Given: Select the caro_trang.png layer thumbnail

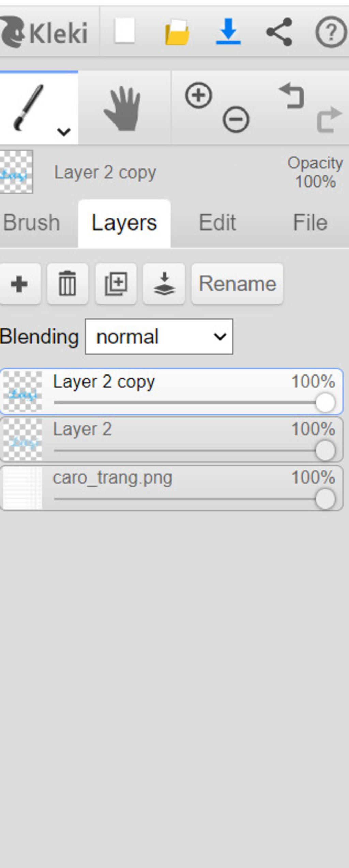Looking at the screenshot, I should [22, 488].
